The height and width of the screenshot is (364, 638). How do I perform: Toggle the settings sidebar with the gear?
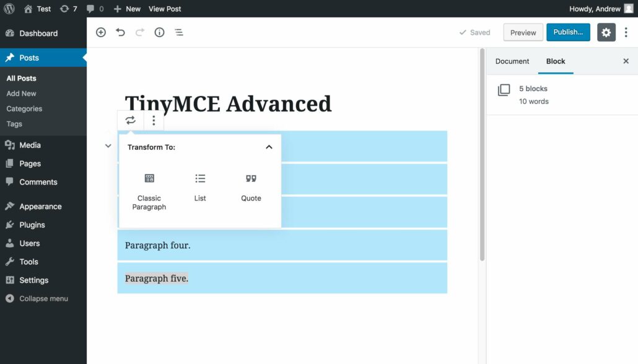606,32
